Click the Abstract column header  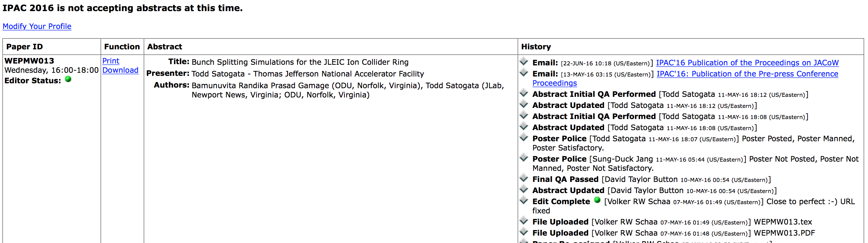(x=164, y=47)
